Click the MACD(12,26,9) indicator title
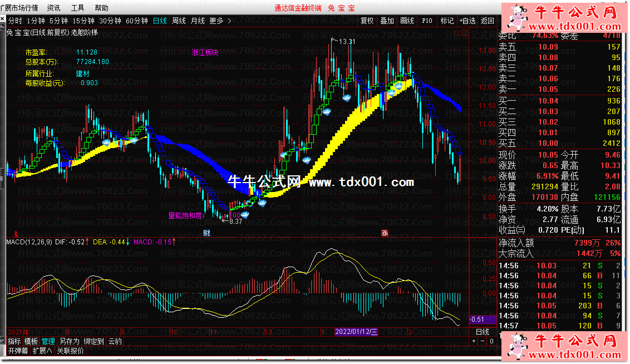Viewport: 630px width, 364px height. (29, 242)
